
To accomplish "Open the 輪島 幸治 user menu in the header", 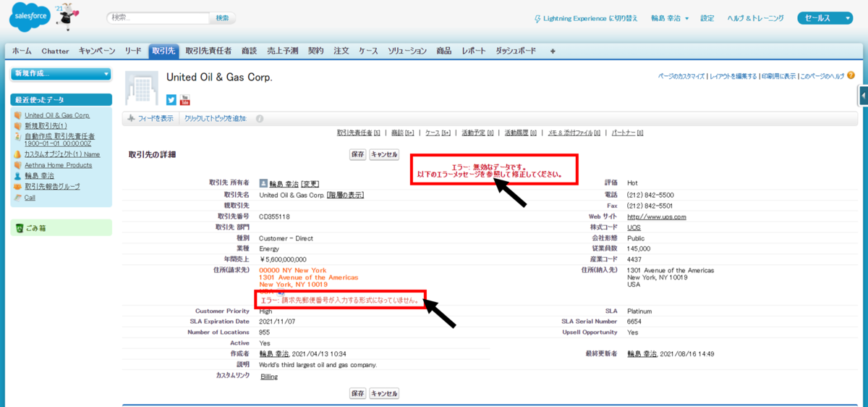I will [x=670, y=18].
